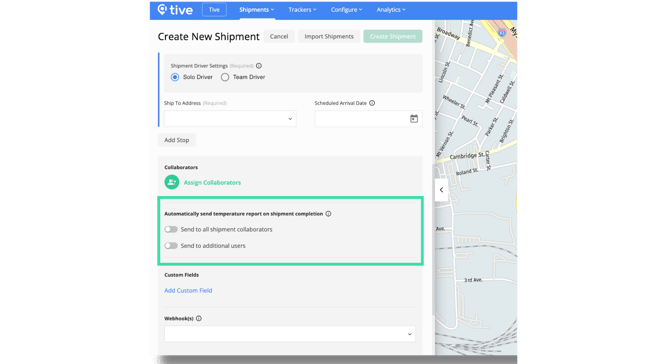The image size is (670, 364).
Task: Click the info icon beside Scheduled Arrival Date
Action: [x=372, y=103]
